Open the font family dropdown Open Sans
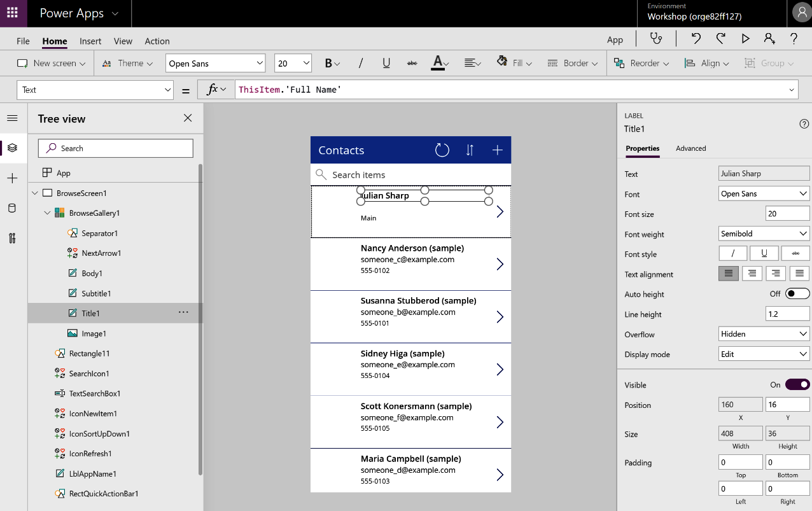Screen dimensions: 812x511 click(x=215, y=63)
